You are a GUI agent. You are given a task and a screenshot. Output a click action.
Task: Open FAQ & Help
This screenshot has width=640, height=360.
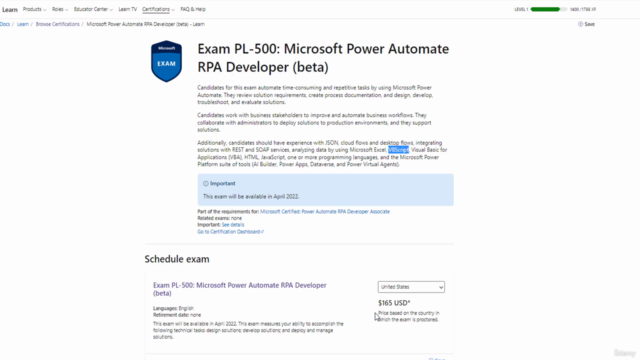coord(193,9)
